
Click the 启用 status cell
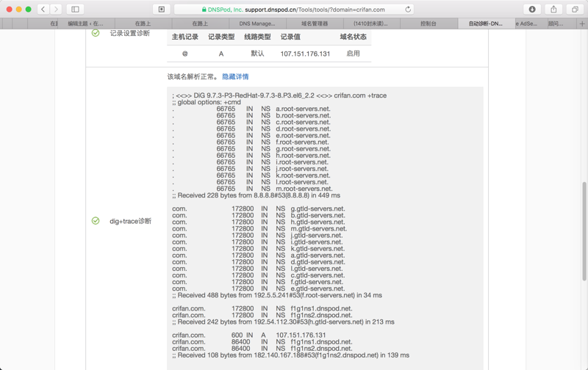coord(353,54)
